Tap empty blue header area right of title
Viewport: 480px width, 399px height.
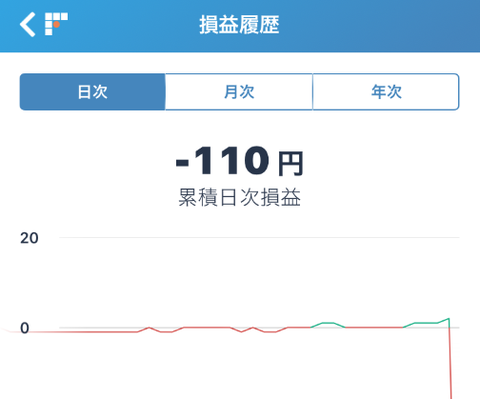click(x=380, y=25)
